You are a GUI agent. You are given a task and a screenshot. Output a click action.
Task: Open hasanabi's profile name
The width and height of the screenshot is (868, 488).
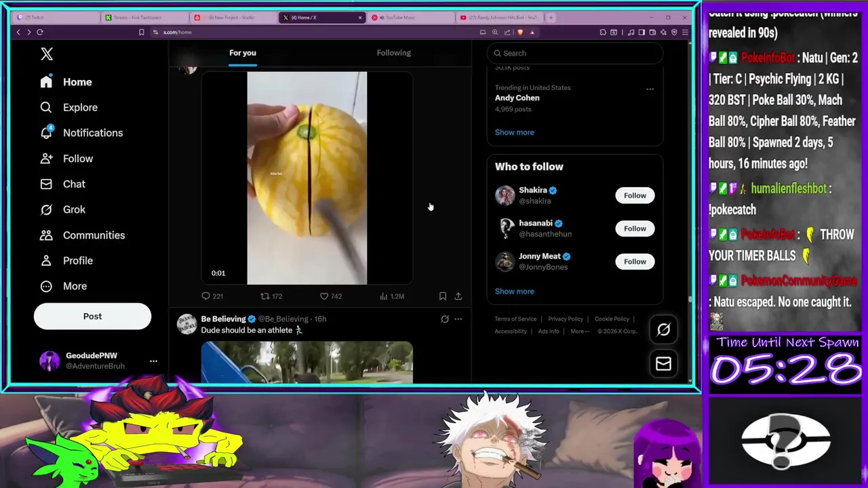(536, 223)
